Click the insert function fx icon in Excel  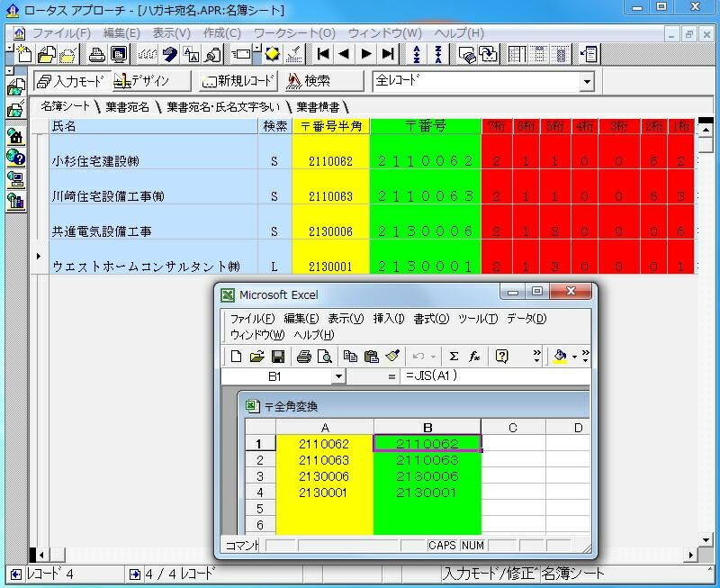(475, 356)
